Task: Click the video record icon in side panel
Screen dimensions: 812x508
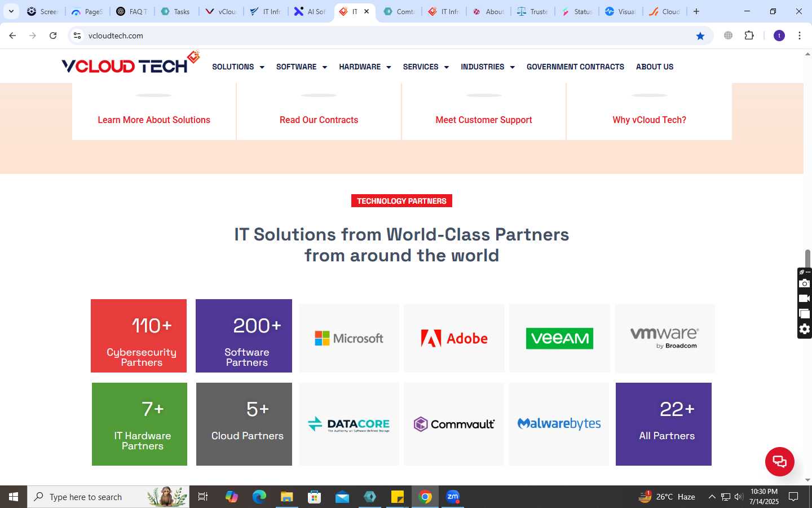Action: click(805, 299)
